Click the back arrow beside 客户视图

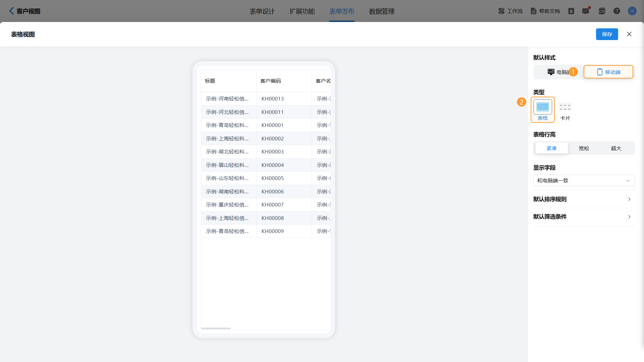click(11, 11)
